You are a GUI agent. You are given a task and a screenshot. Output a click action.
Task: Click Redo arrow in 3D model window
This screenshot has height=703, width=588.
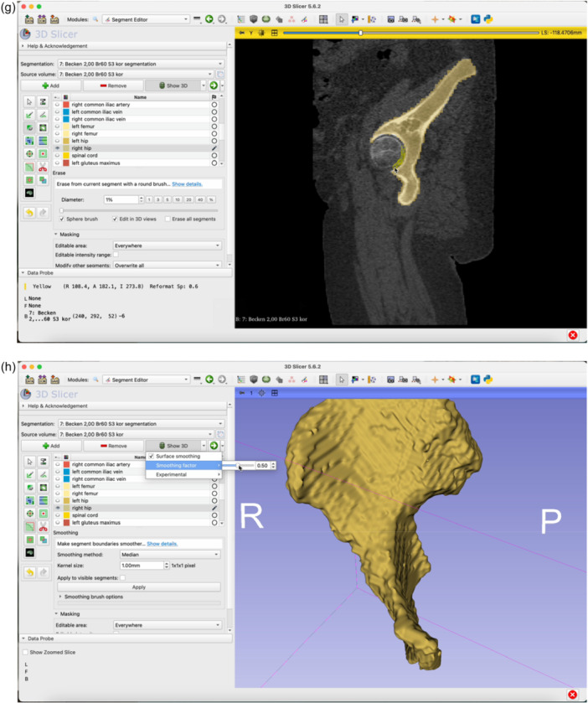pyautogui.click(x=43, y=572)
